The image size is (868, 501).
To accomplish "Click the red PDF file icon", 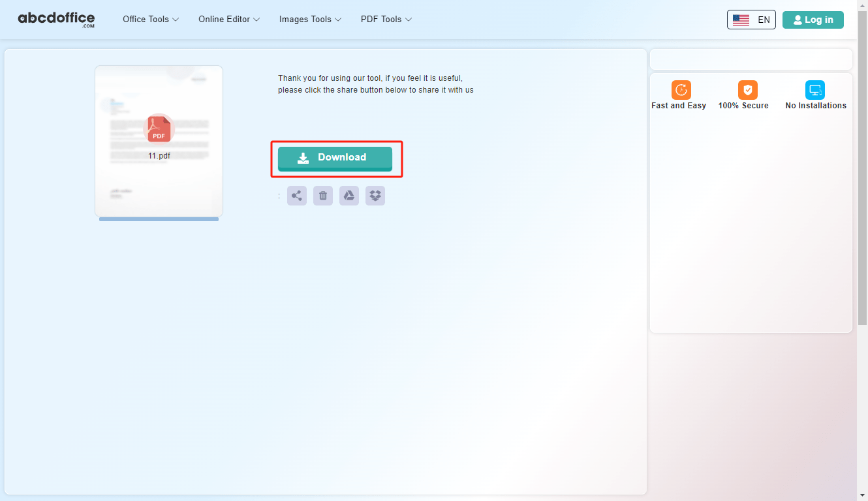I will coord(159,129).
